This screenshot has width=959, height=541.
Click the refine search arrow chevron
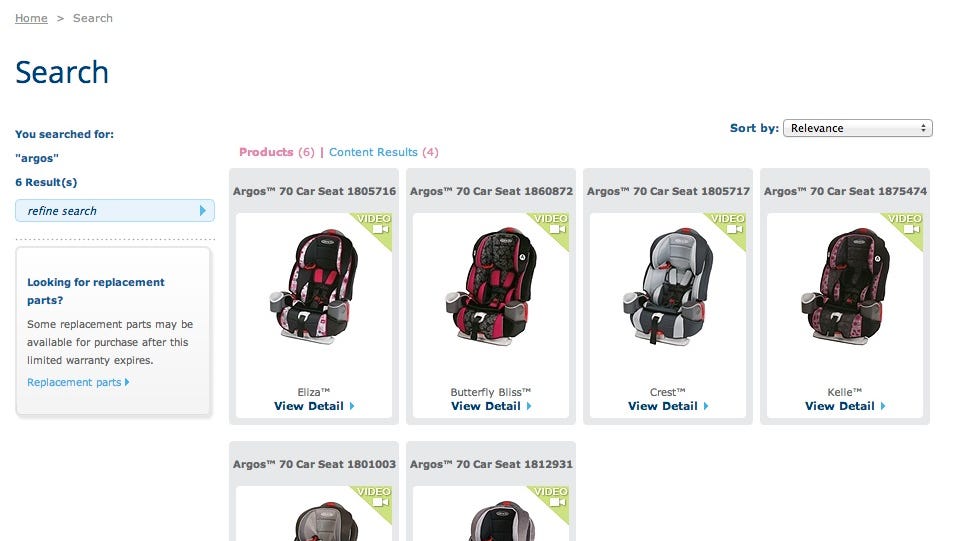(x=203, y=211)
